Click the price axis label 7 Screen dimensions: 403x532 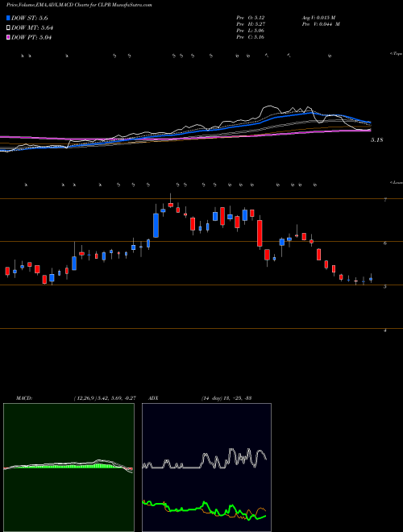385,200
